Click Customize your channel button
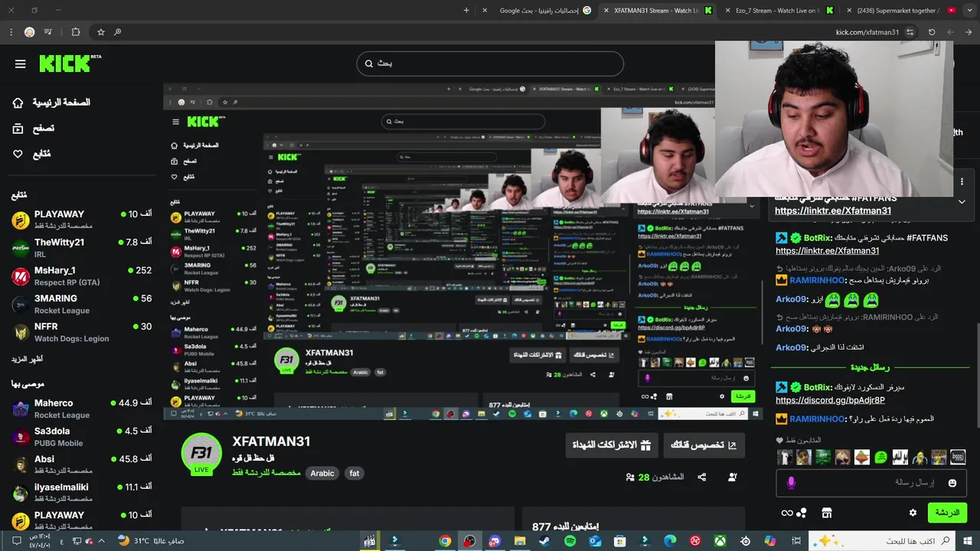The height and width of the screenshot is (551, 980). click(703, 445)
